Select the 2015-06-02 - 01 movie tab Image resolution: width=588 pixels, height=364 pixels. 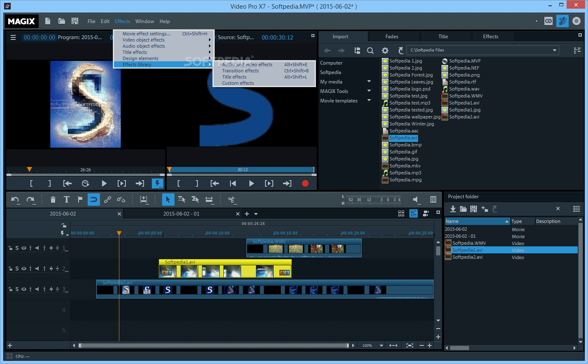(181, 214)
